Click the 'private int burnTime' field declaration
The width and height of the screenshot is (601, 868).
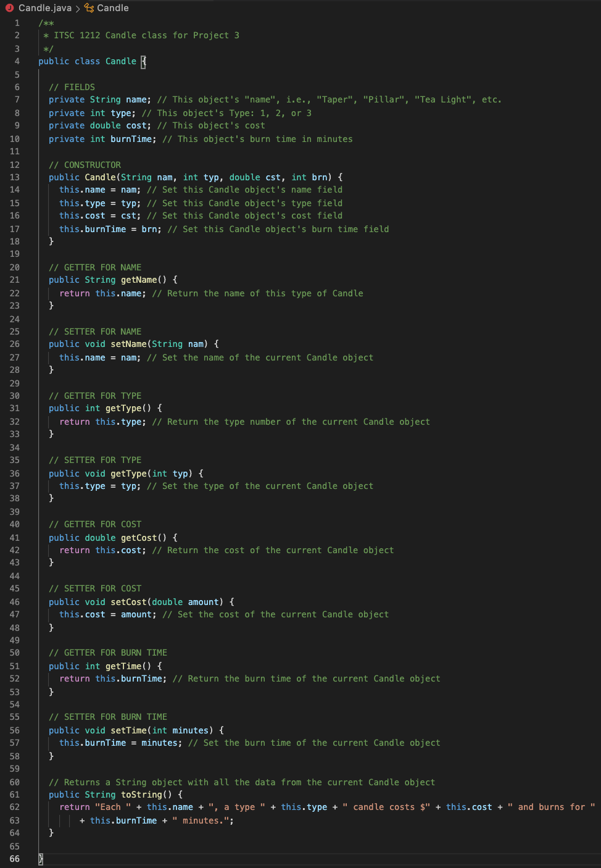point(102,139)
